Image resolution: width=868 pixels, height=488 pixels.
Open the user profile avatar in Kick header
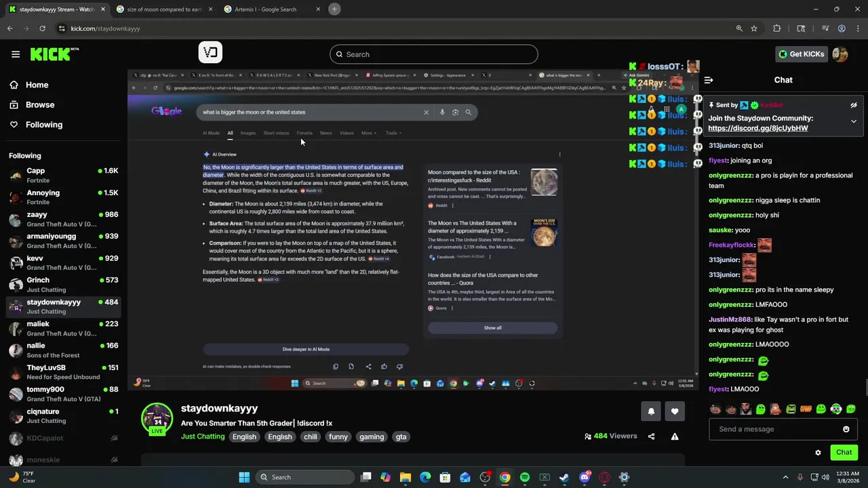tap(840, 54)
